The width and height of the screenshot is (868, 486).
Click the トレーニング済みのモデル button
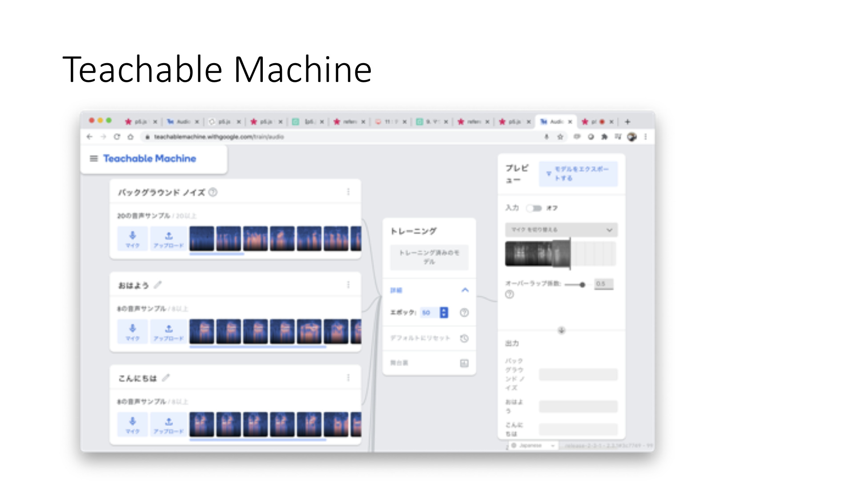429,257
